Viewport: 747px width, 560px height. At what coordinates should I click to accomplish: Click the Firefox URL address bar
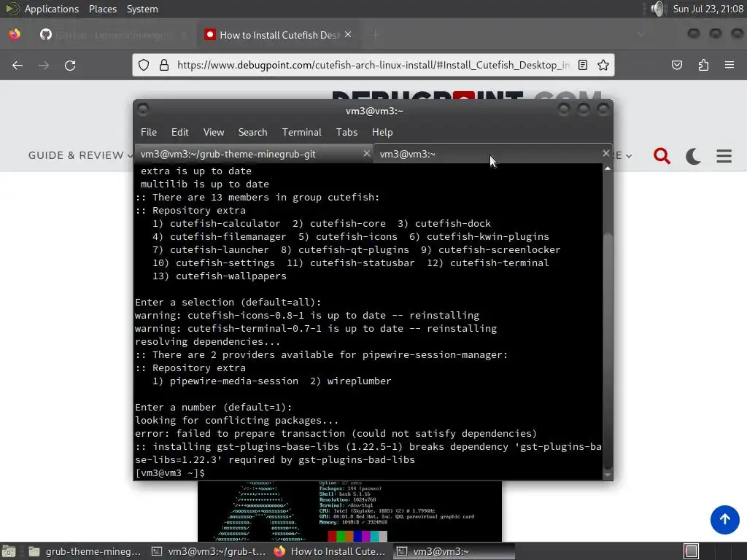tap(373, 65)
